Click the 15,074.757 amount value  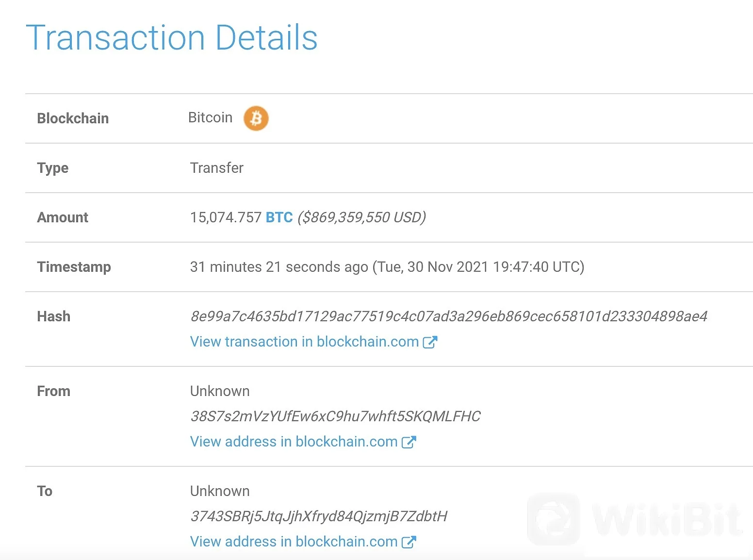[x=226, y=217]
